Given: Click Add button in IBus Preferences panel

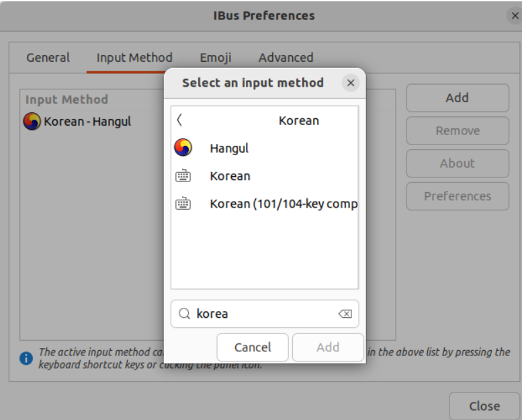Looking at the screenshot, I should click(458, 98).
